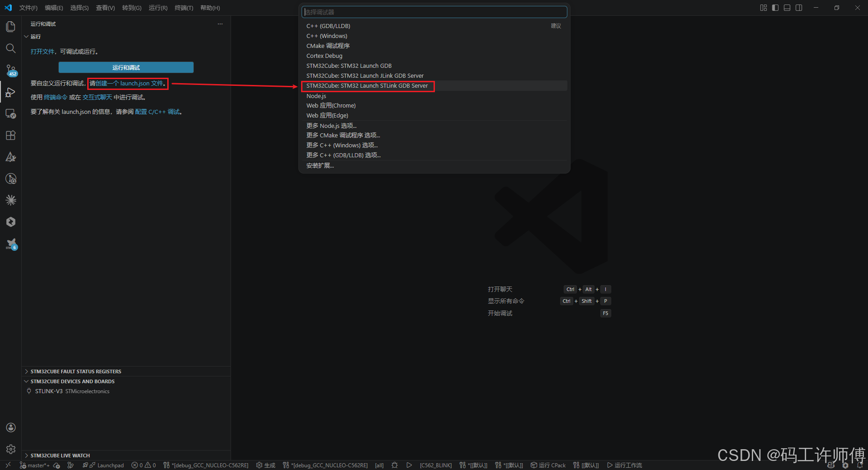Choose CMake 调试程序 option

tap(434, 46)
